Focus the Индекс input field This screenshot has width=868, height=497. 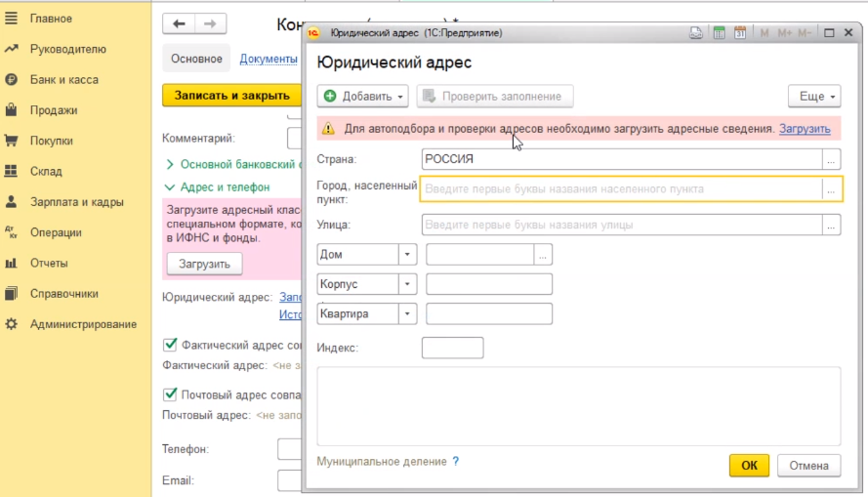point(452,349)
